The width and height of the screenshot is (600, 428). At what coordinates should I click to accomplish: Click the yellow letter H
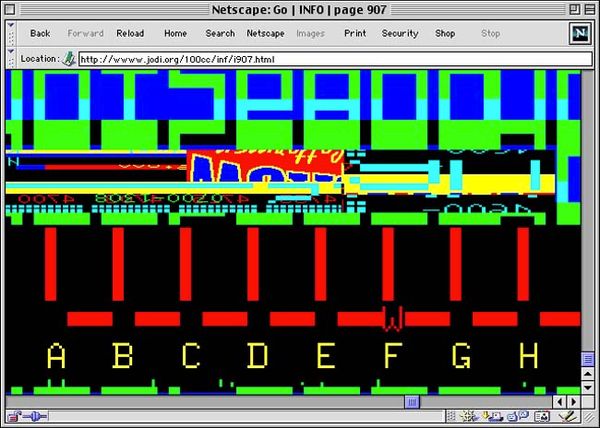tap(529, 356)
